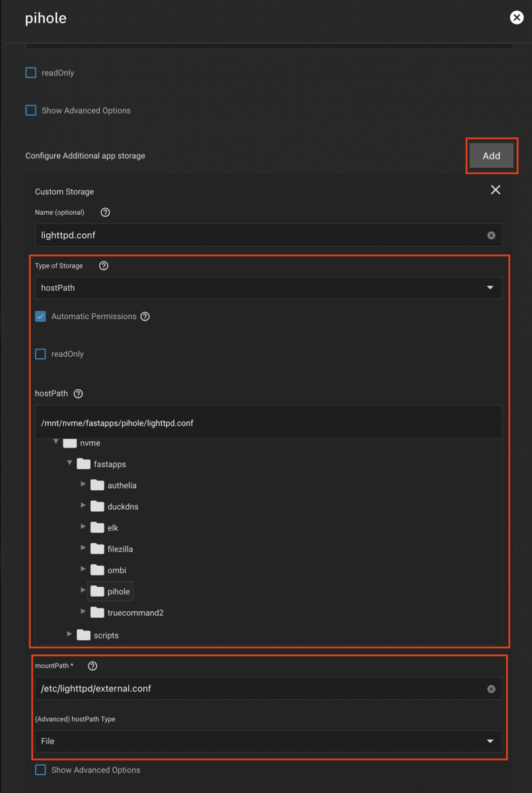Image resolution: width=532 pixels, height=793 pixels.
Task: Click the hostPath path input field
Action: click(268, 423)
